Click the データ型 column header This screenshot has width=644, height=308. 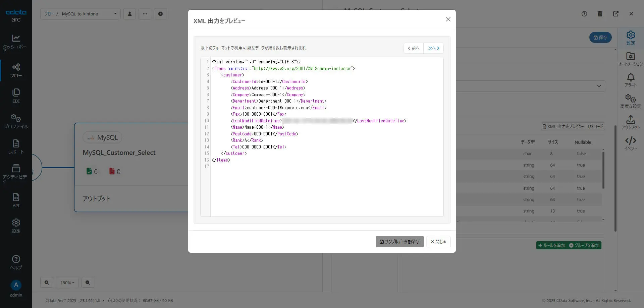coord(528,142)
